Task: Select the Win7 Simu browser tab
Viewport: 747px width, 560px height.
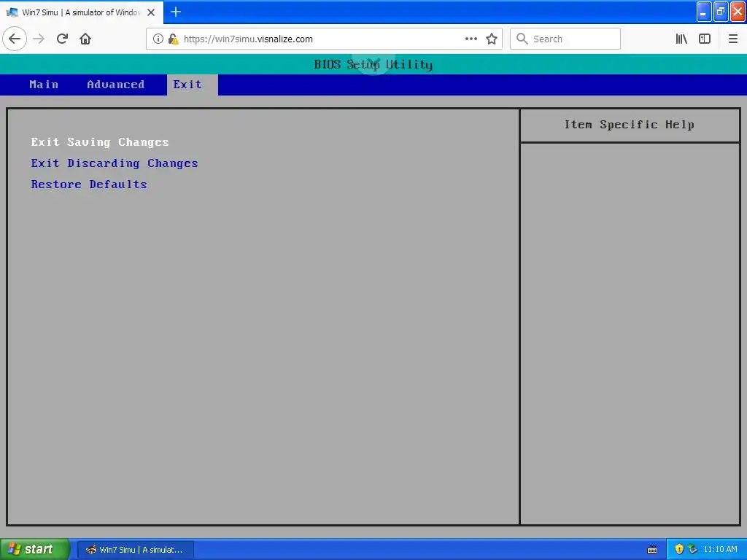Action: tap(81, 12)
